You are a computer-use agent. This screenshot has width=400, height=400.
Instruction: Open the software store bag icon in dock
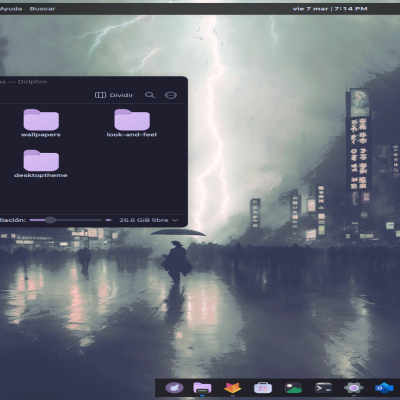pos(263,388)
